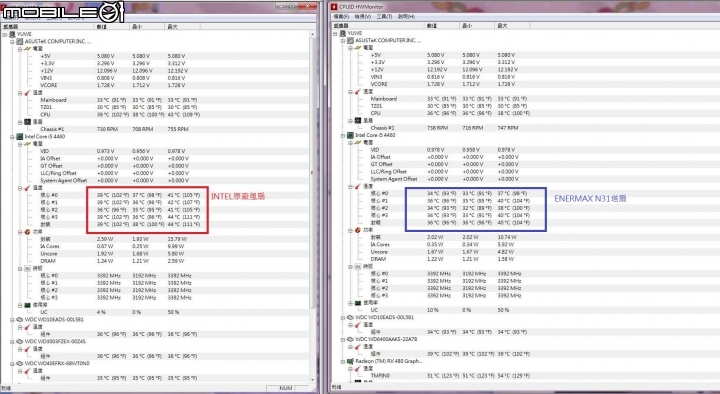
Task: Click the thermometer icon above TMPIN0
Action: 358,368
